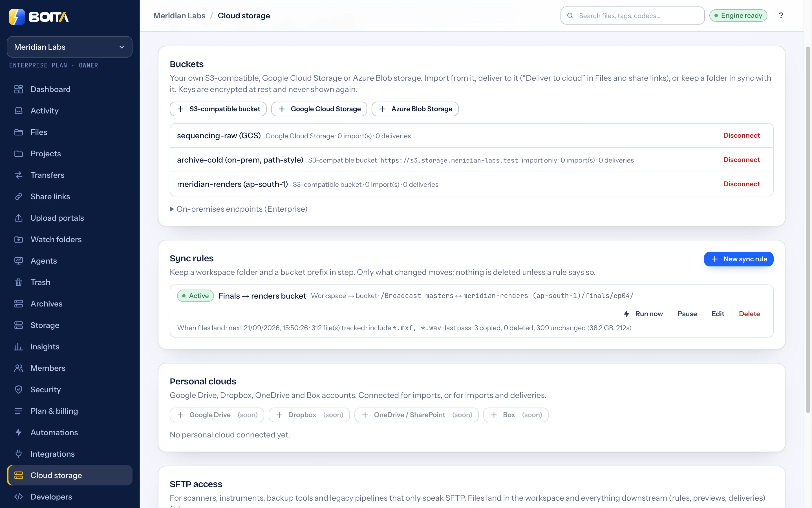The image size is (812, 508).
Task: Click the Active status badge on Finals rule
Action: pyautogui.click(x=195, y=296)
